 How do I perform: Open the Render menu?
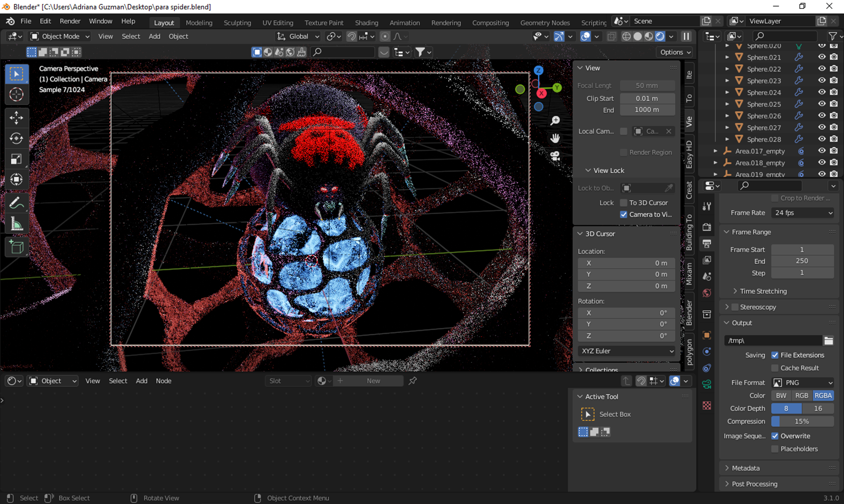(70, 21)
